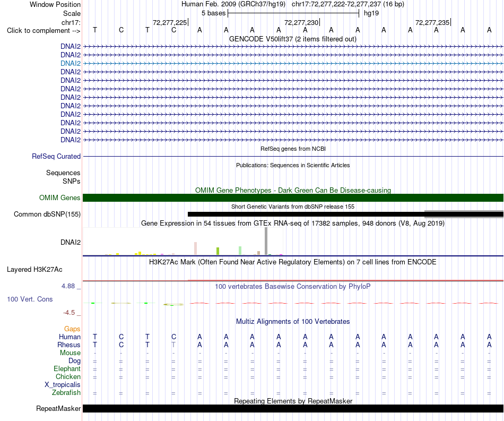Click the H3K27Ac Mark ENCODE track title
Image resolution: width=504 pixels, height=421 pixels.
pos(293,262)
